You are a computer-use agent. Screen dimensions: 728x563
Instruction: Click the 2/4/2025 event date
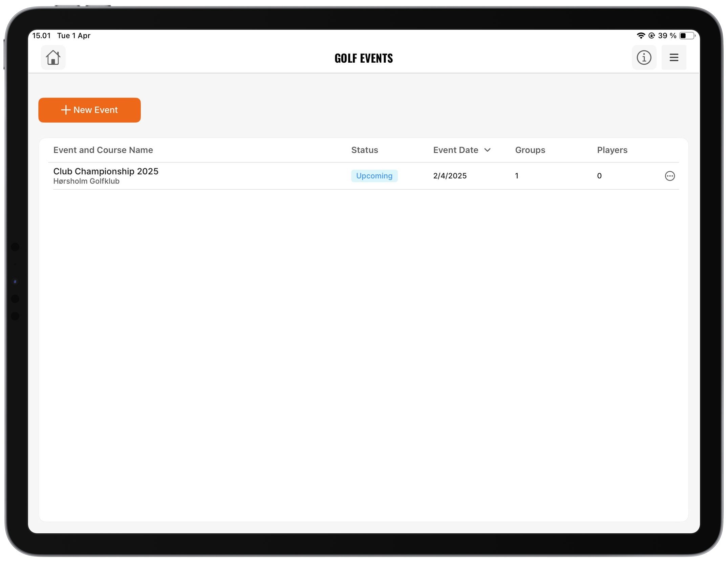coord(450,176)
